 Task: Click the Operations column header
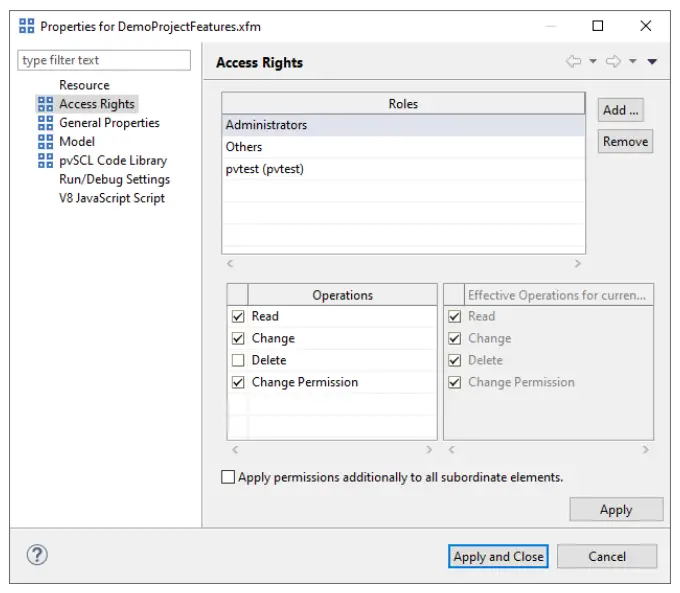342,295
